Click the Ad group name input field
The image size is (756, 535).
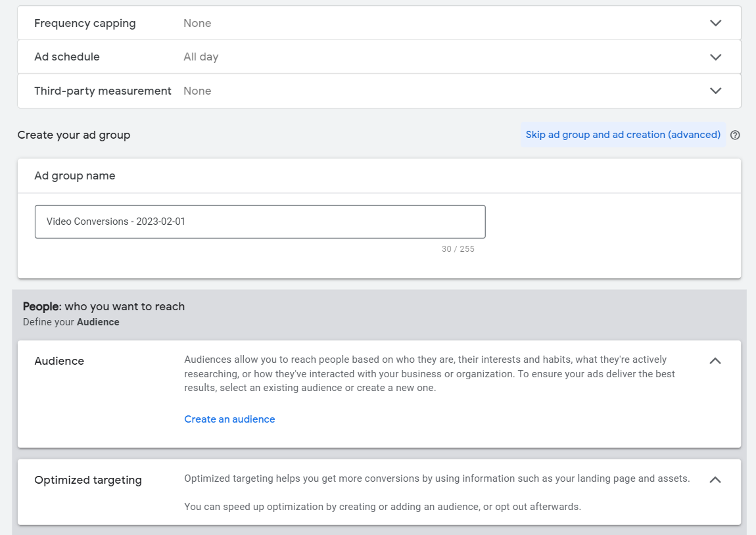coord(260,221)
